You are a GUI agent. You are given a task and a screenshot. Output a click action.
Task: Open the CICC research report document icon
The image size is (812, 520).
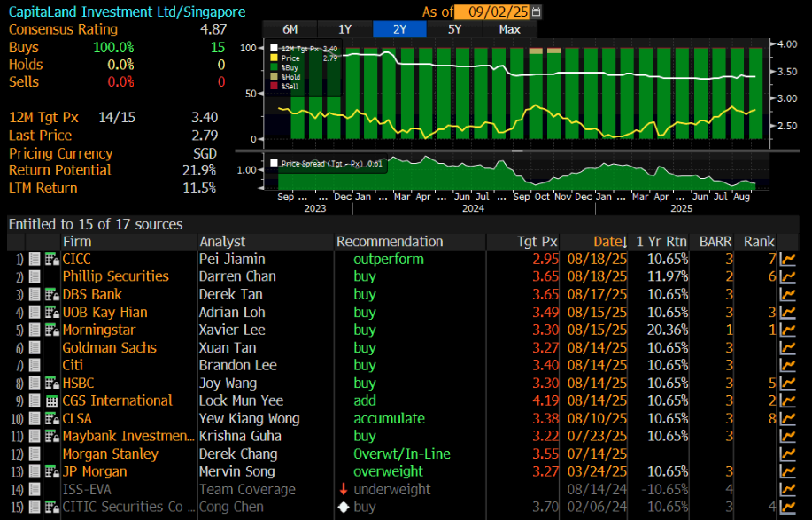(x=35, y=259)
